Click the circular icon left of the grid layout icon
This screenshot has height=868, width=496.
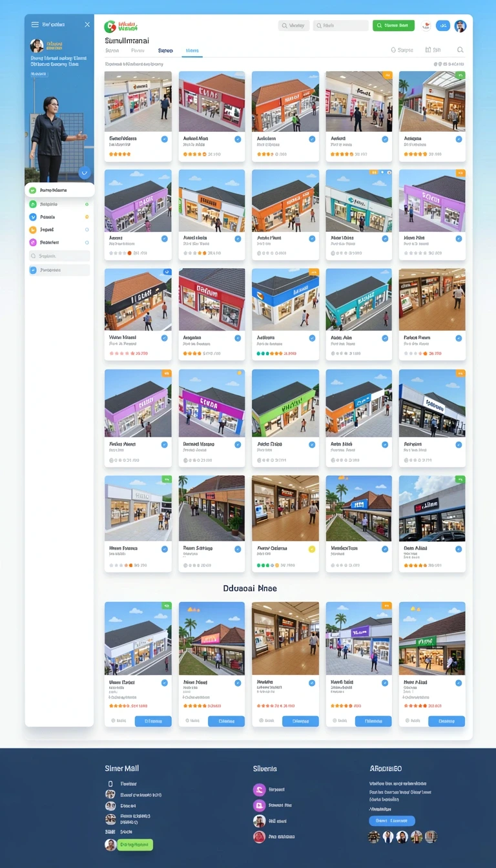click(x=393, y=50)
